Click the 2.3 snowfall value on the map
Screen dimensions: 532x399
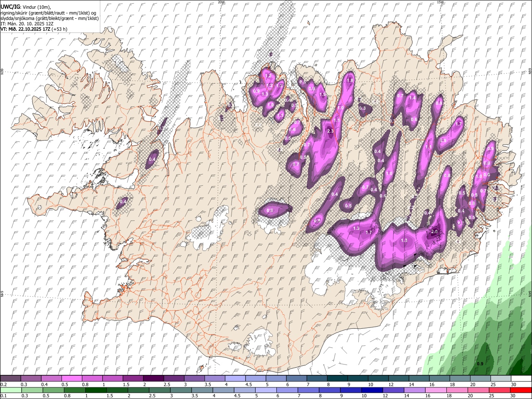coord(331,131)
